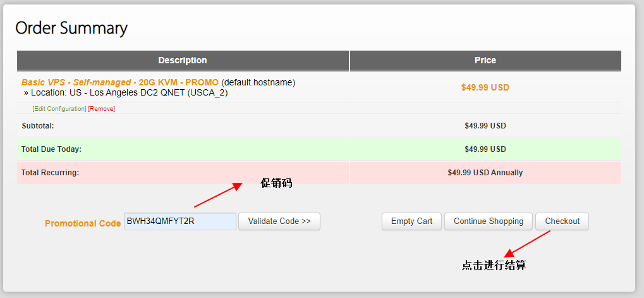Viewport: 644px width, 298px height.
Task: Click the Price column header
Action: click(485, 61)
